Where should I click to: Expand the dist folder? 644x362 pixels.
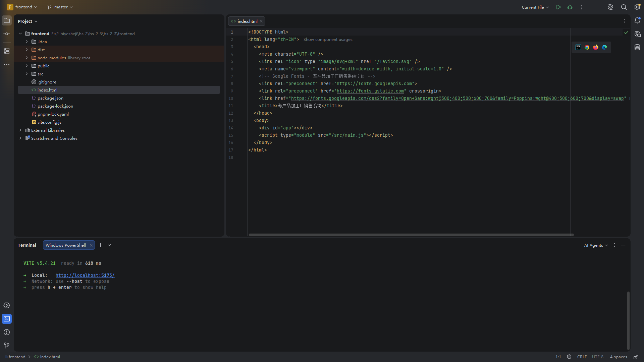tap(27, 50)
